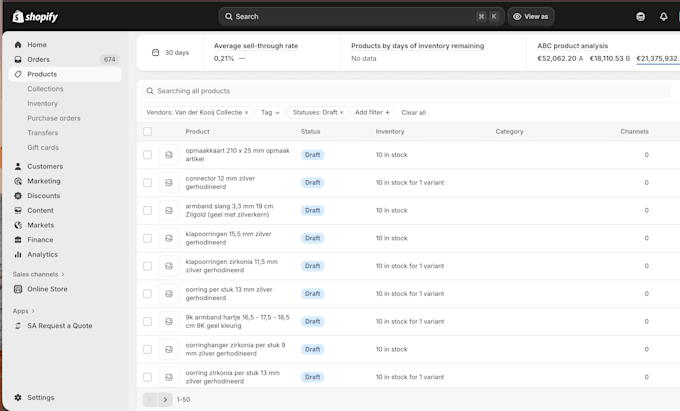Click armband slang image placeholder
Viewport: 680px width, 411px height.
[x=169, y=210]
